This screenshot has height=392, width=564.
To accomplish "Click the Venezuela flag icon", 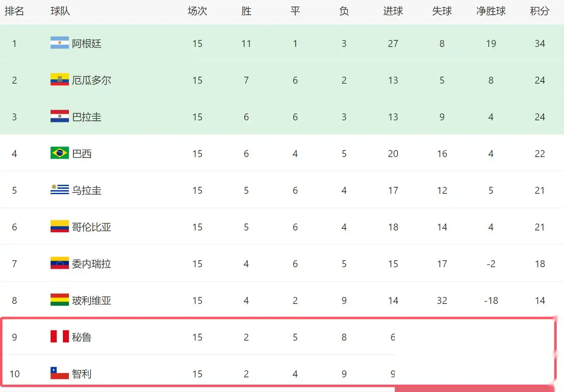I will (60, 263).
